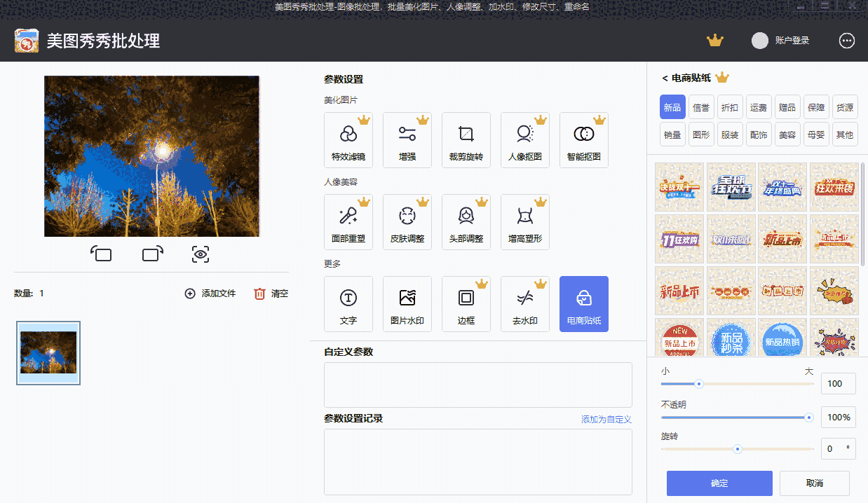Select the 图片水印 image watermark tool

(x=407, y=304)
